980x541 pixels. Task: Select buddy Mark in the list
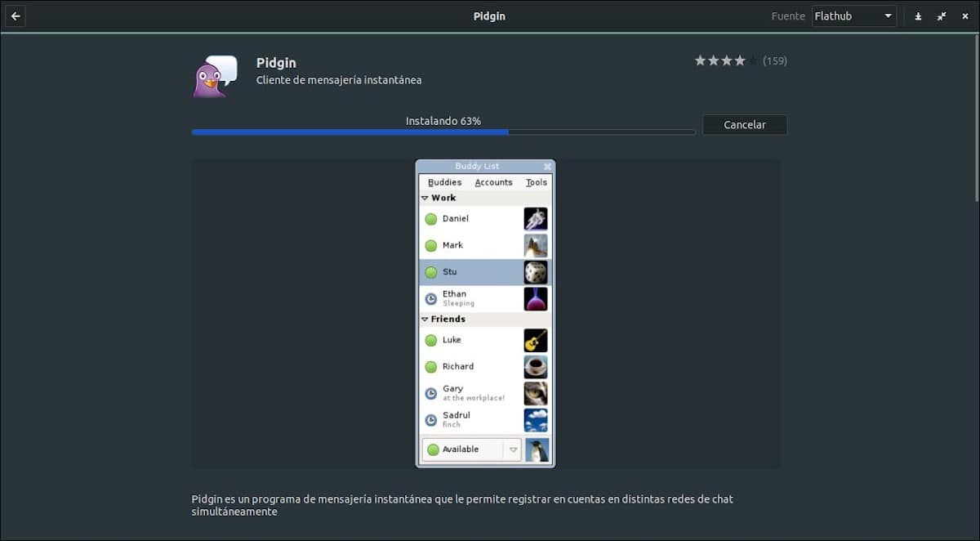(485, 245)
